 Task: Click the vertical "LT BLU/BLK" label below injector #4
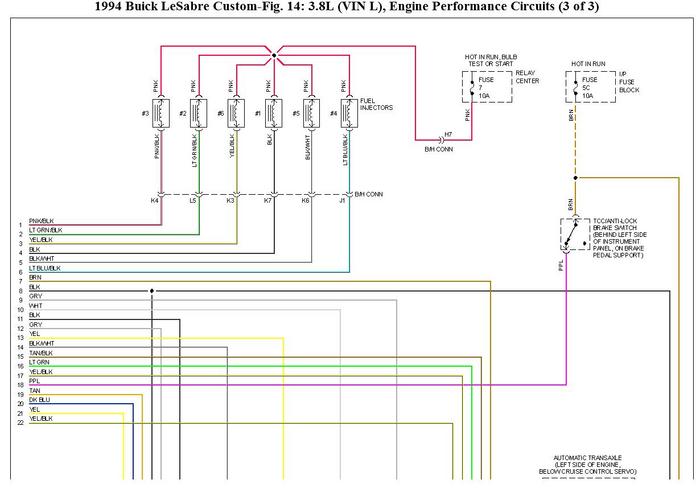tap(345, 150)
